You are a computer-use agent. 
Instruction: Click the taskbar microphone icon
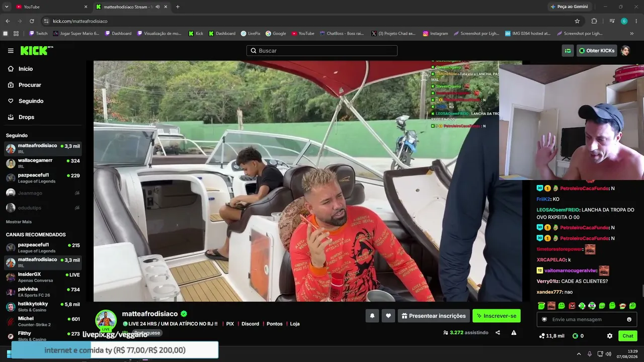[590, 354]
